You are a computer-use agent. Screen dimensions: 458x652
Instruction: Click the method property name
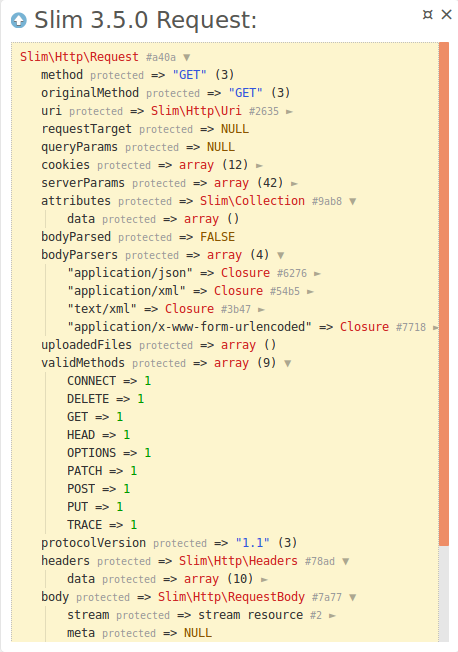coord(62,75)
